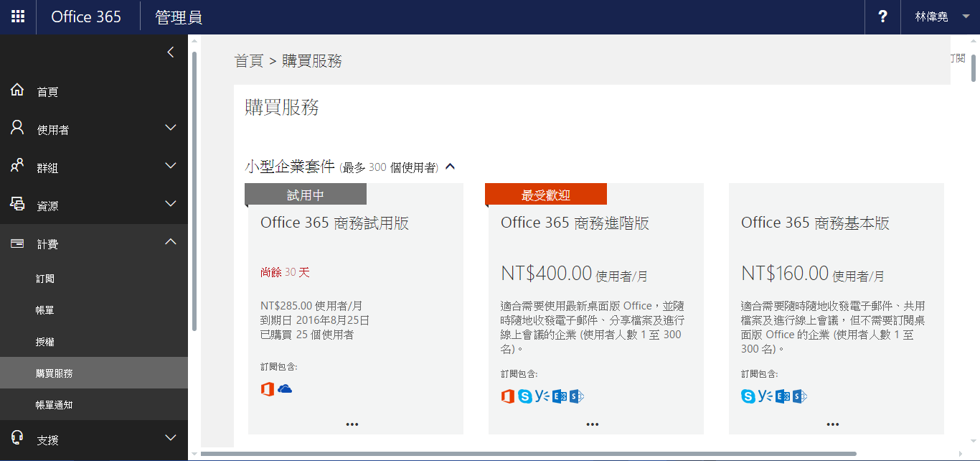Expand the 群組 menu chevron
This screenshot has height=461, width=980.
(x=171, y=166)
